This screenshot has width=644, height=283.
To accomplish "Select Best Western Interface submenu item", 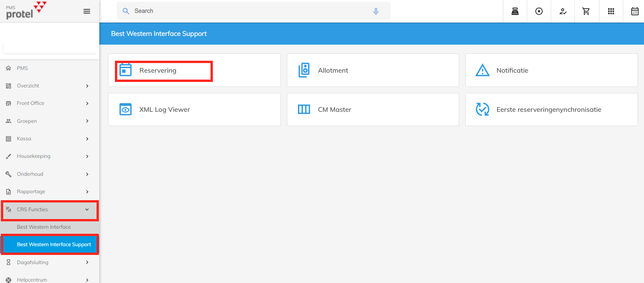I will (50, 227).
